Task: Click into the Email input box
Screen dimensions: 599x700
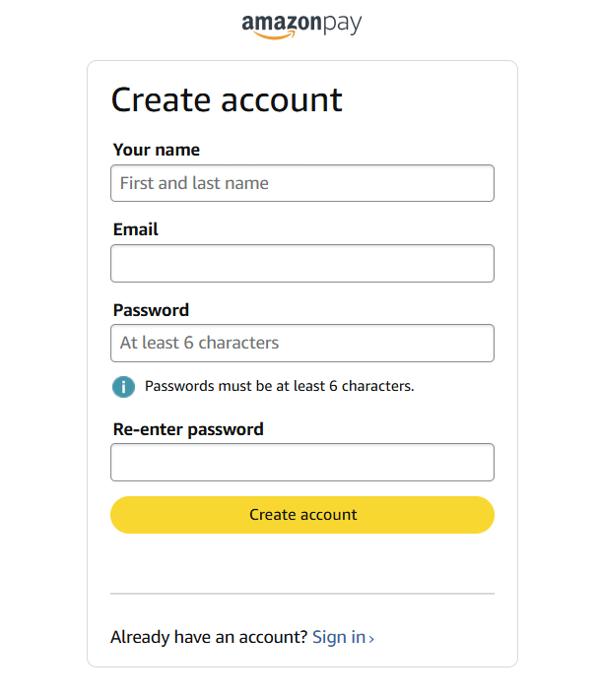Action: 301,263
